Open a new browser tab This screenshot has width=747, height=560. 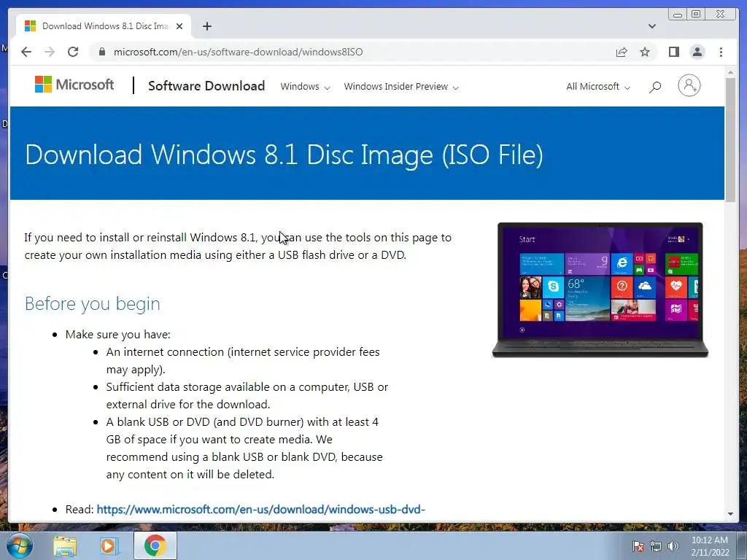click(x=206, y=26)
